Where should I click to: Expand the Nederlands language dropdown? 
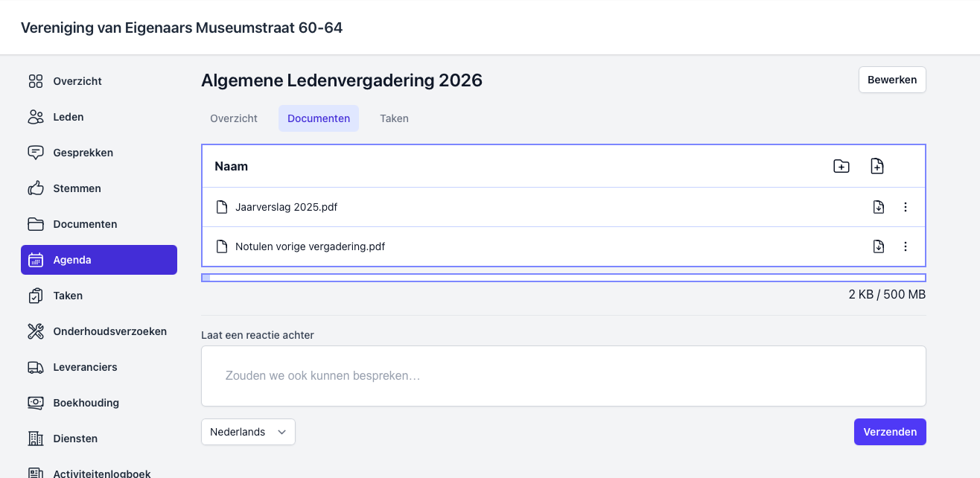coord(248,432)
